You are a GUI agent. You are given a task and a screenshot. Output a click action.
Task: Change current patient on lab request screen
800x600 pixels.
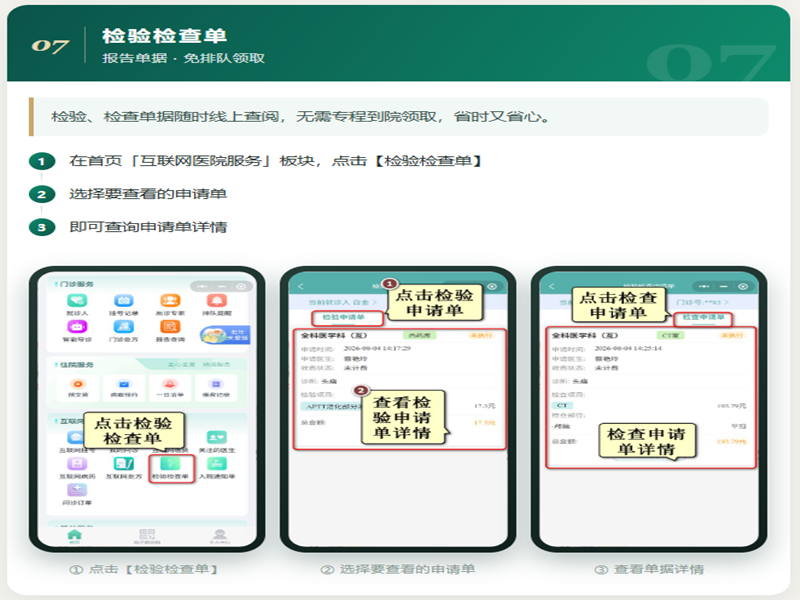tap(342, 302)
